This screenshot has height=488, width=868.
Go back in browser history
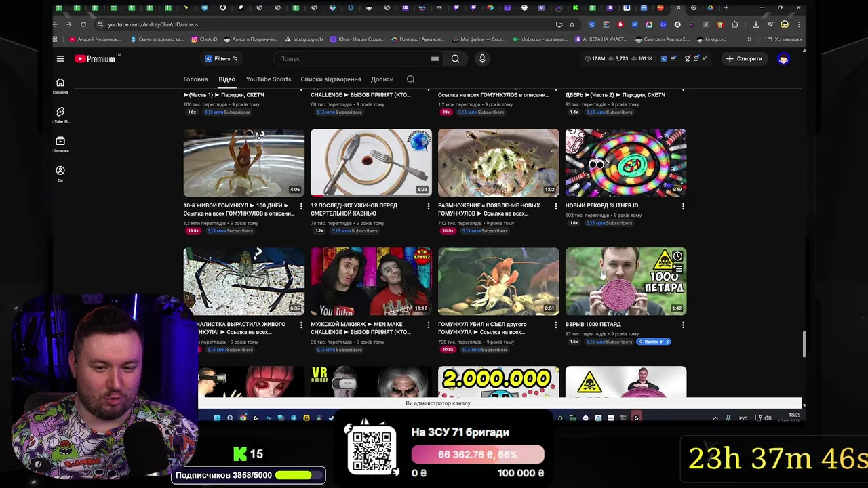pyautogui.click(x=55, y=24)
